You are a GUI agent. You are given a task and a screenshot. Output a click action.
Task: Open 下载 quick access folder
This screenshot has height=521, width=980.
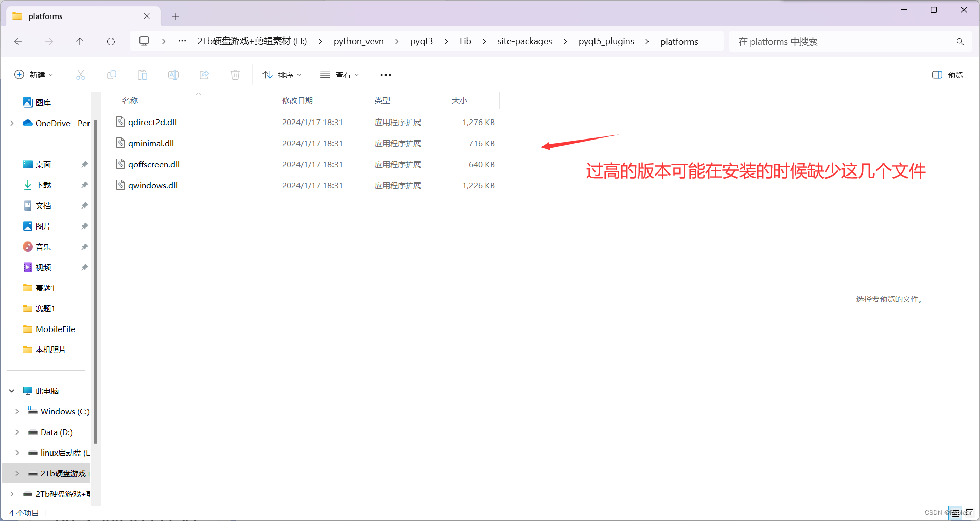(37, 185)
